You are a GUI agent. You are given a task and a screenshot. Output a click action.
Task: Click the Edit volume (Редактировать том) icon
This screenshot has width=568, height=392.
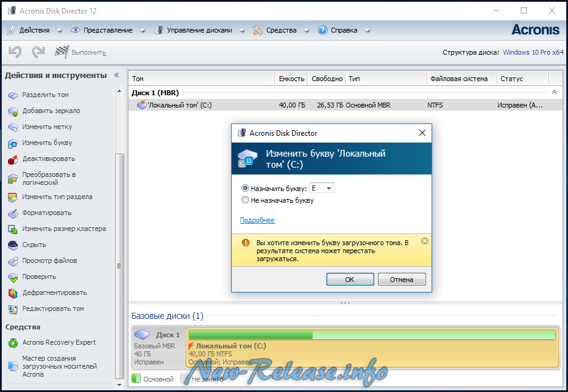(x=13, y=309)
